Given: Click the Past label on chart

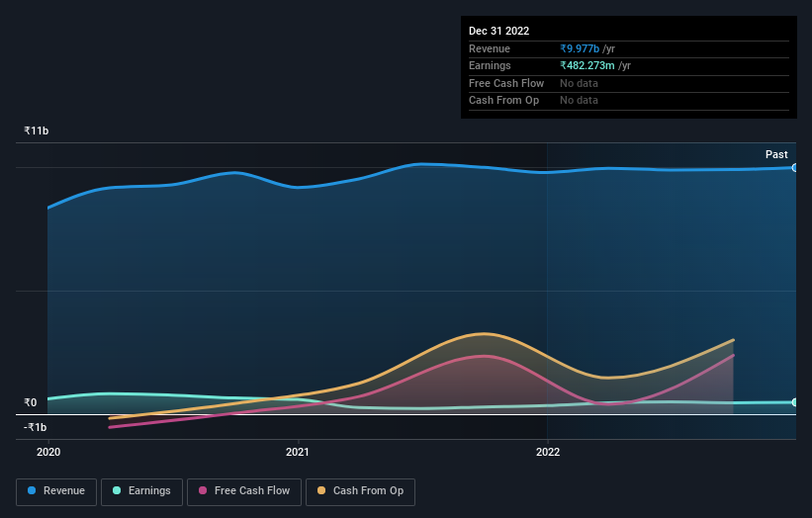Looking at the screenshot, I should (776, 154).
